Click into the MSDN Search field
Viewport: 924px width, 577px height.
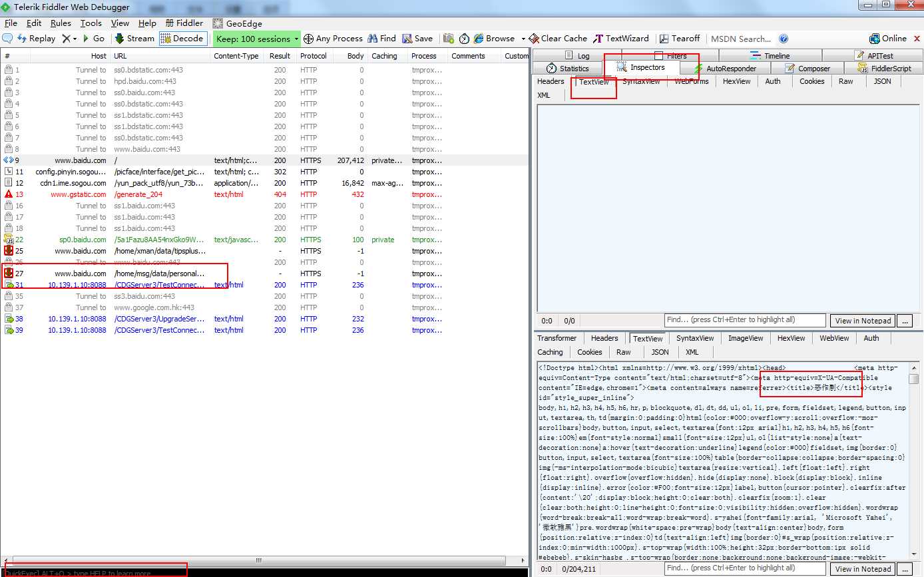click(x=741, y=39)
